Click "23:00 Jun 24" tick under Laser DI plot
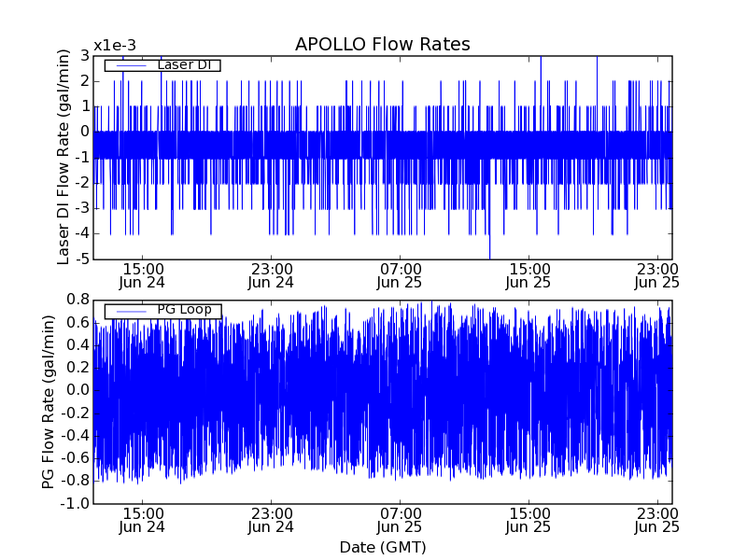Screen dimensions: 747x560 click(271, 276)
